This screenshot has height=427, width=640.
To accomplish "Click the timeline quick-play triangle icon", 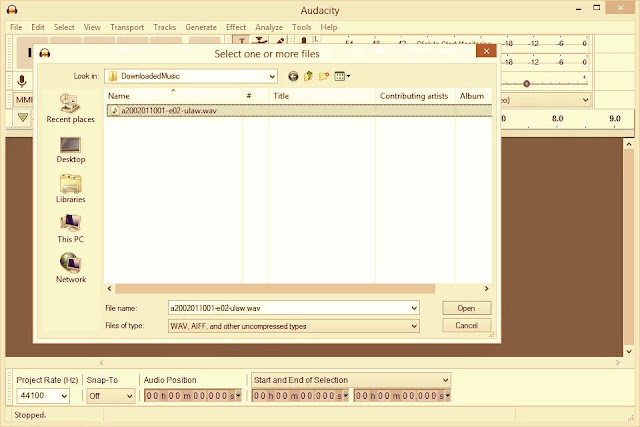I will point(23,118).
